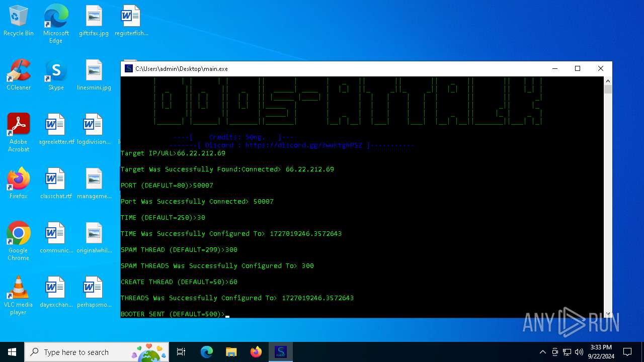The width and height of the screenshot is (644, 362).
Task: Click the 'Target IP/URL>66.22.212.69' line
Action: coord(173,153)
